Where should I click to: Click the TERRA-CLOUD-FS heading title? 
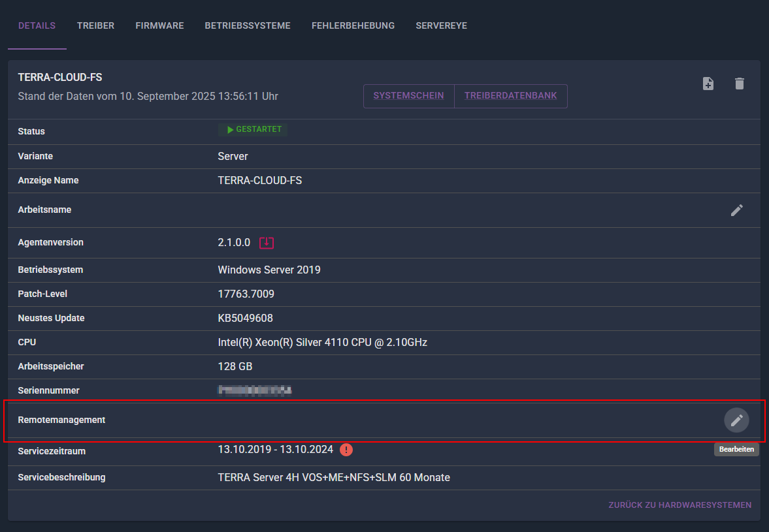[x=60, y=78]
